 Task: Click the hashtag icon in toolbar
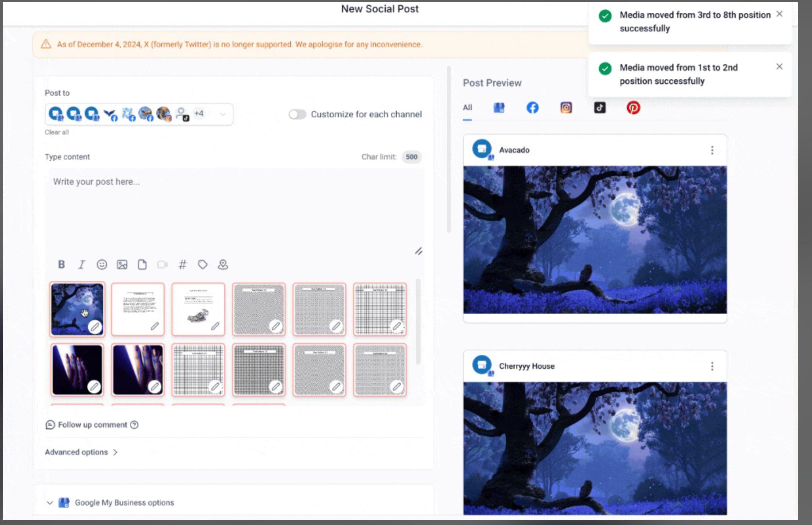click(x=182, y=264)
